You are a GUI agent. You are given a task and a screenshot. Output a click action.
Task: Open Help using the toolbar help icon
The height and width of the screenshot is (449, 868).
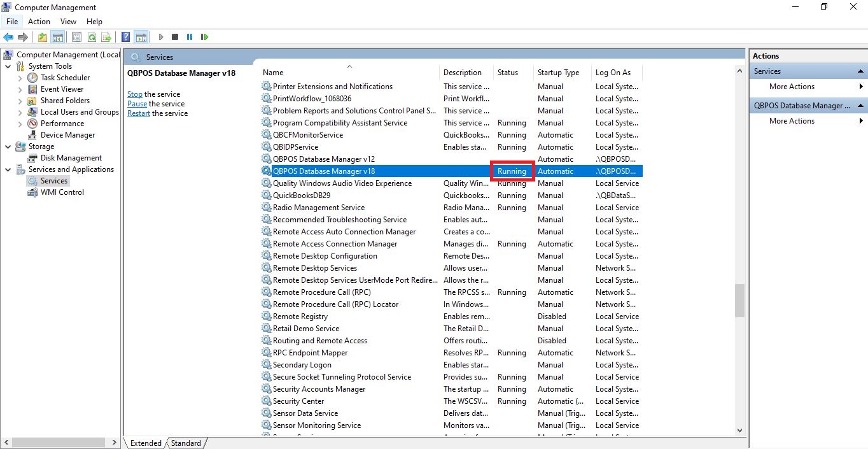125,36
